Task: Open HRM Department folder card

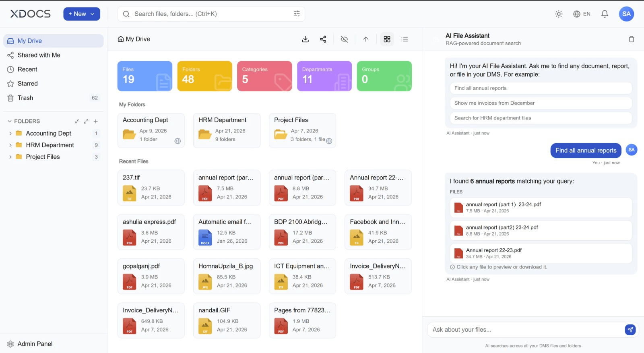Action: (227, 130)
